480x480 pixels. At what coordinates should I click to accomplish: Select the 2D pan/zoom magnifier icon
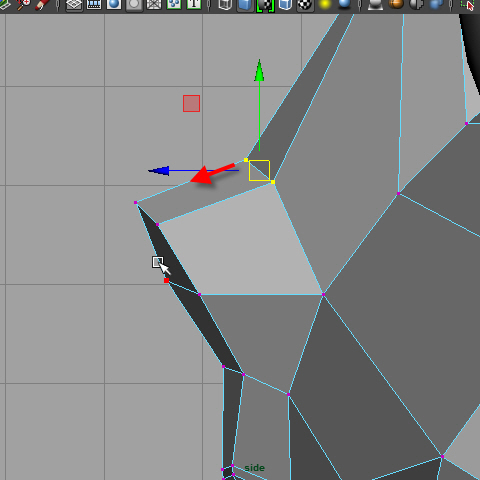(23, 3)
